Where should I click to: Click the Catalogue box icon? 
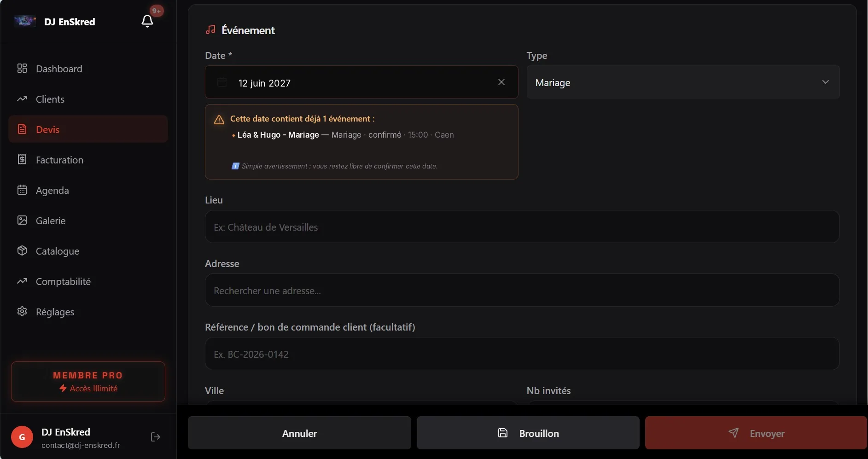(22, 250)
